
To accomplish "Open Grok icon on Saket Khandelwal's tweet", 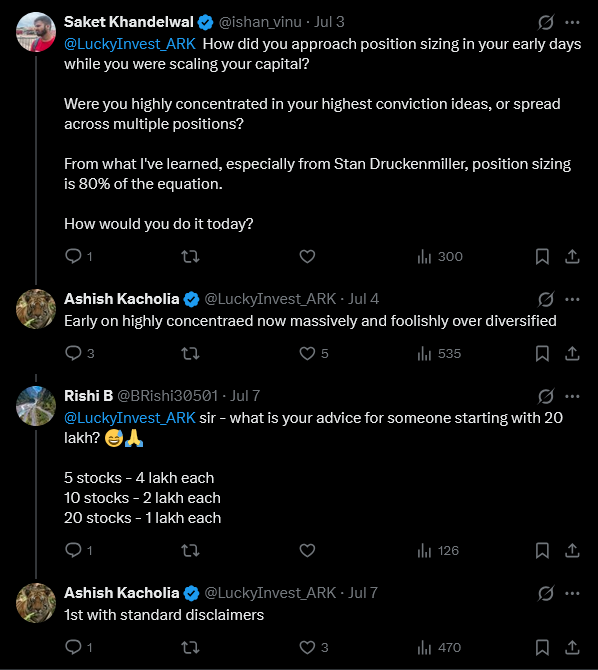I will click(x=546, y=22).
